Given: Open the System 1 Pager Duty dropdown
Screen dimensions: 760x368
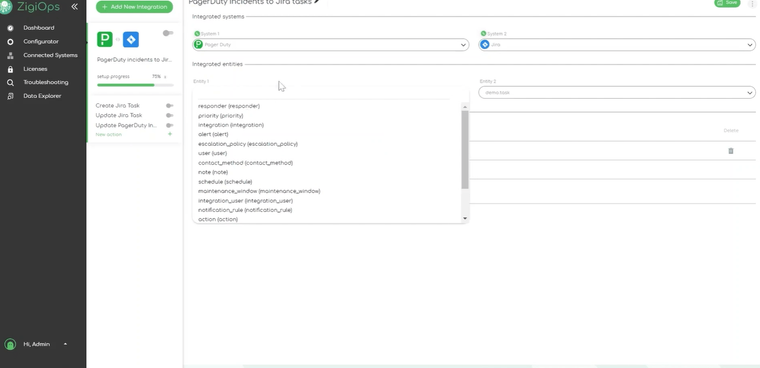Looking at the screenshot, I should point(331,45).
